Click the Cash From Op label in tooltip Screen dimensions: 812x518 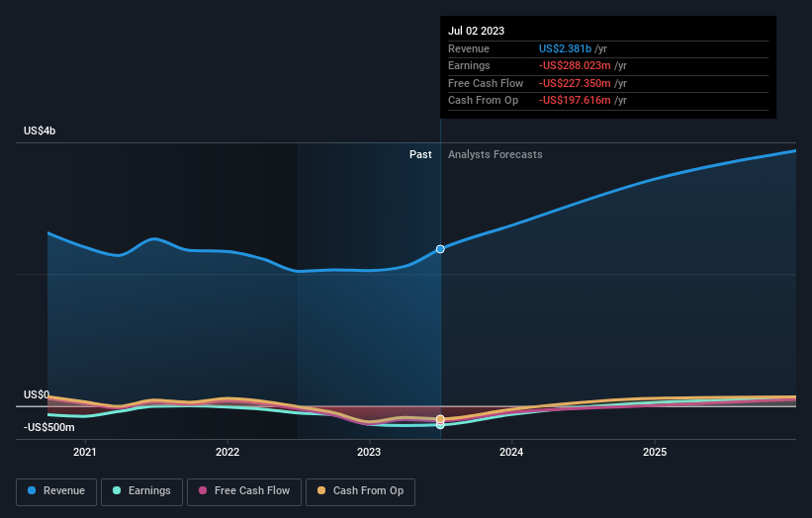(x=484, y=101)
